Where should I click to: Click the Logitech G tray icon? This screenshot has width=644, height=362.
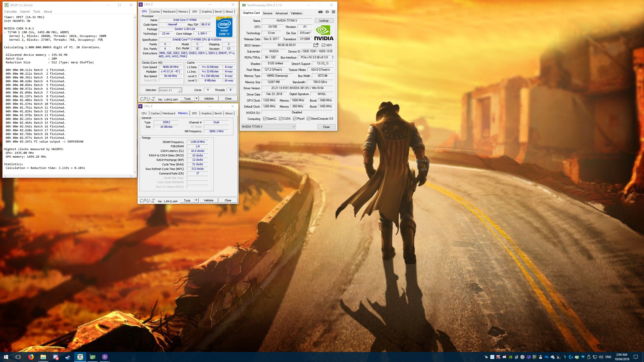pyautogui.click(x=571, y=357)
